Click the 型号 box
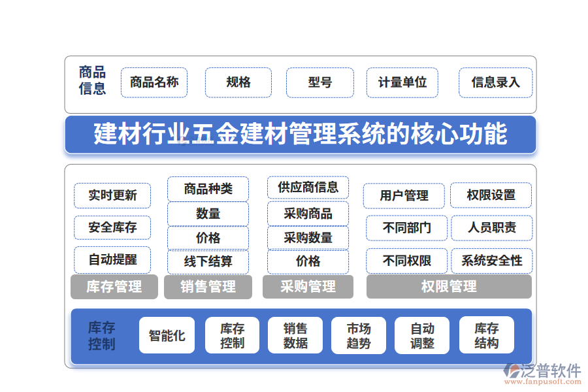 click(x=319, y=82)
